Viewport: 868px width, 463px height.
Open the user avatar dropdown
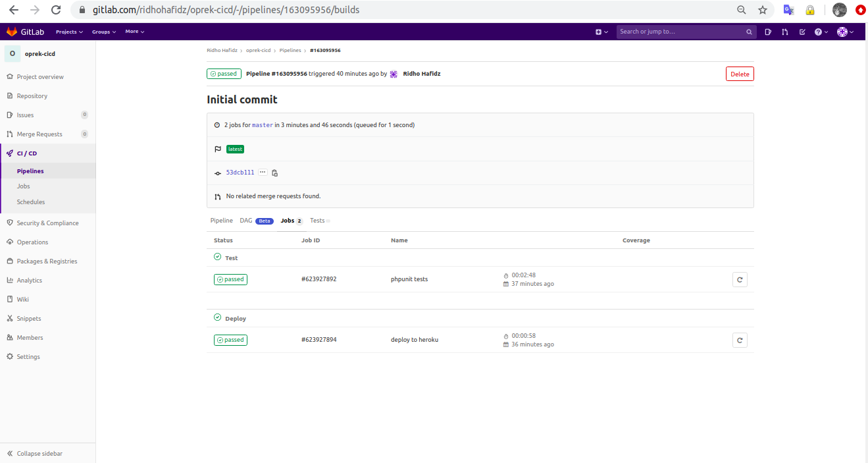click(846, 32)
